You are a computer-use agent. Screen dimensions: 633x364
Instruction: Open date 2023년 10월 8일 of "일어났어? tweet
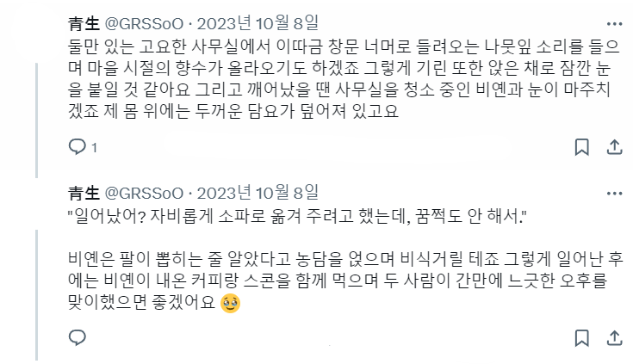pos(258,193)
